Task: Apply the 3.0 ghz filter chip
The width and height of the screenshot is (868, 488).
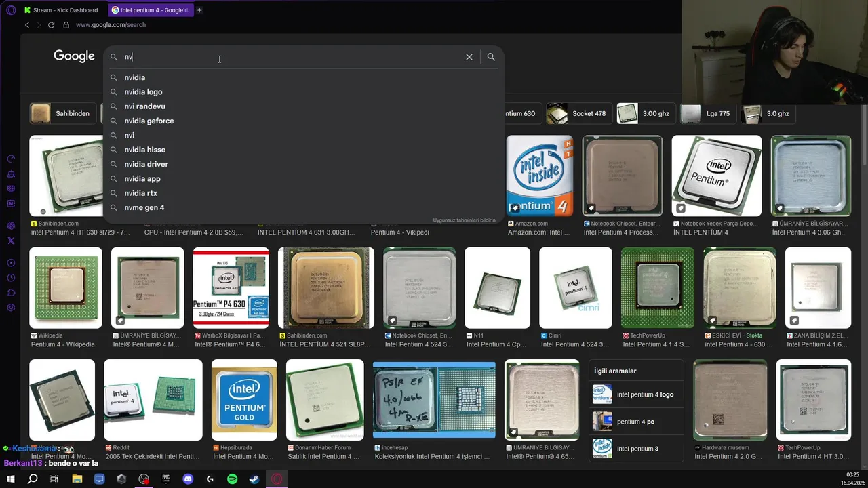Action: [x=769, y=113]
